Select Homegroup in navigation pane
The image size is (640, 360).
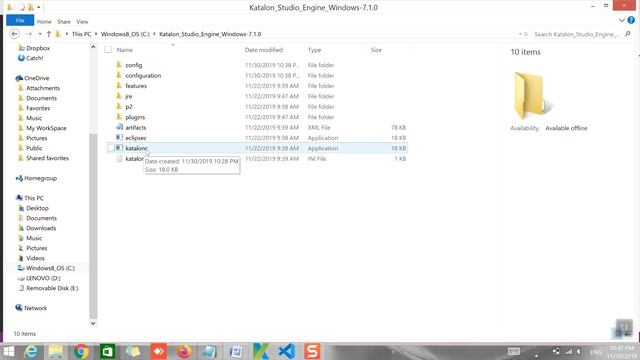[x=40, y=178]
